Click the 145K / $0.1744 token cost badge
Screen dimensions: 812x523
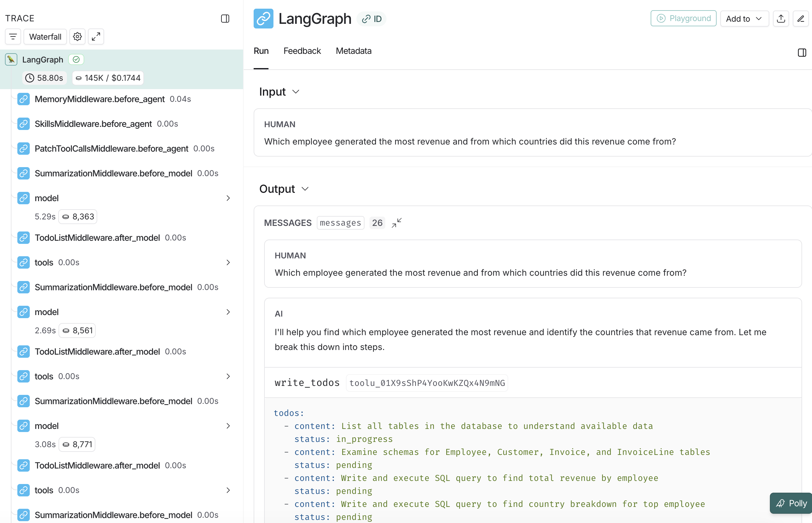point(108,78)
